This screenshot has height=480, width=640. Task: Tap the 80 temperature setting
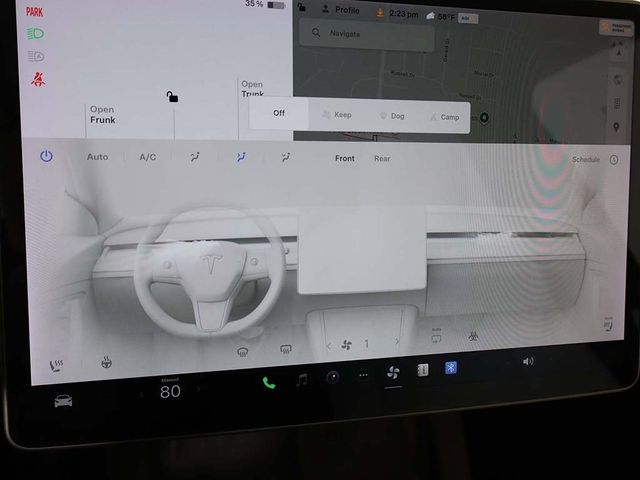click(170, 391)
